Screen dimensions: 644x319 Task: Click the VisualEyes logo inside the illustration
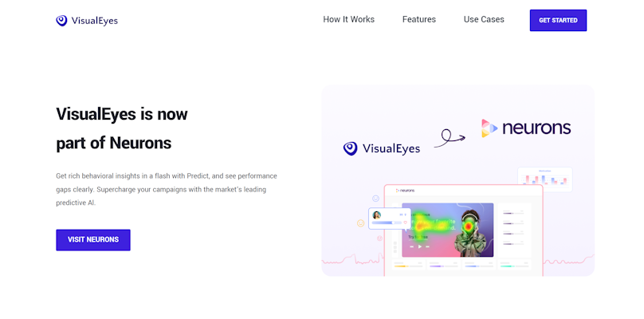[382, 148]
